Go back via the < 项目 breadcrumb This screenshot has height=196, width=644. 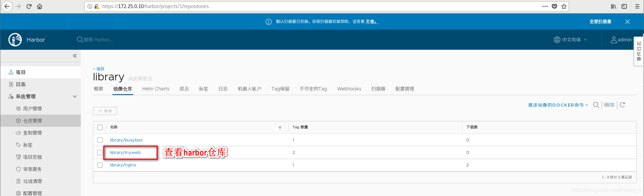point(99,69)
